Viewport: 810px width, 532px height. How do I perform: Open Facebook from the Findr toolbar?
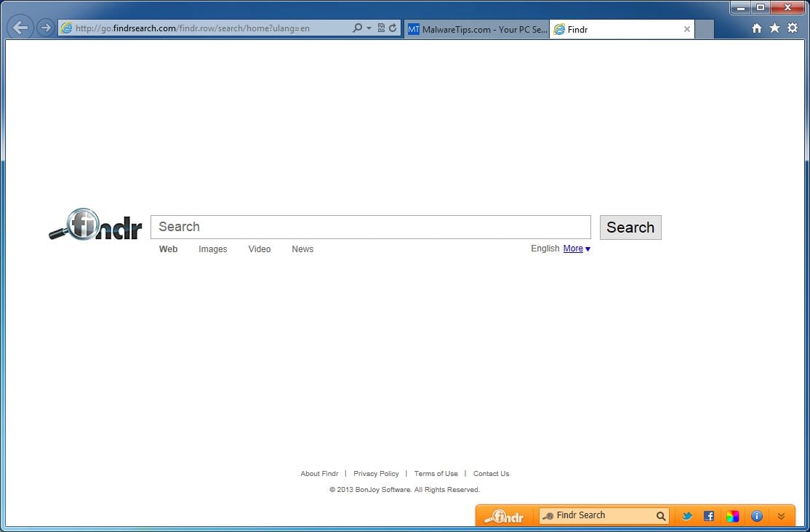[709, 516]
